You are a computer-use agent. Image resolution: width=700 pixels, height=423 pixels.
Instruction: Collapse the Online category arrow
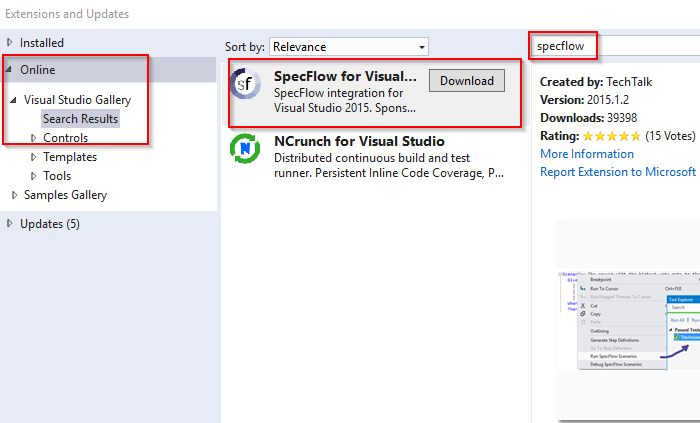pyautogui.click(x=8, y=69)
